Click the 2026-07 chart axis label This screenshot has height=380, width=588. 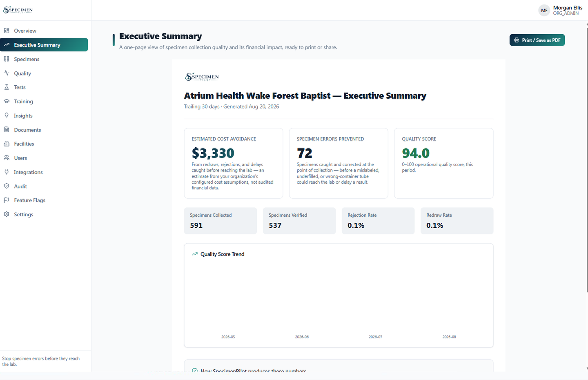tap(375, 337)
